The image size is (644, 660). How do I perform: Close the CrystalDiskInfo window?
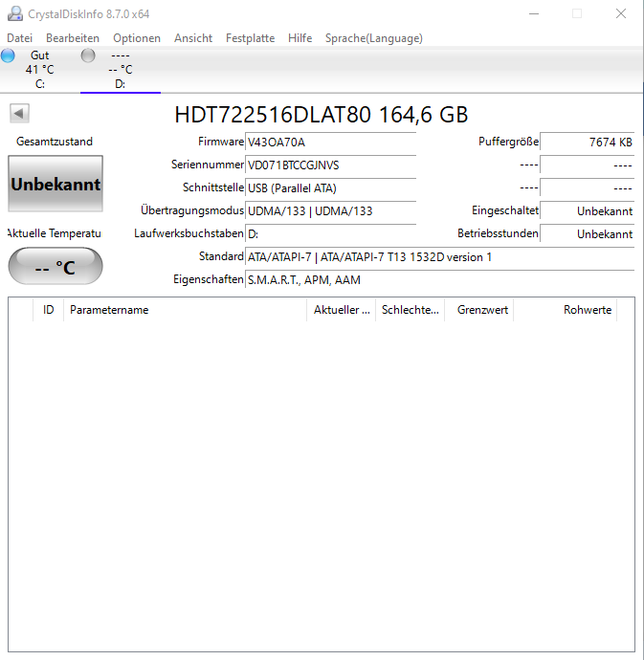point(621,14)
